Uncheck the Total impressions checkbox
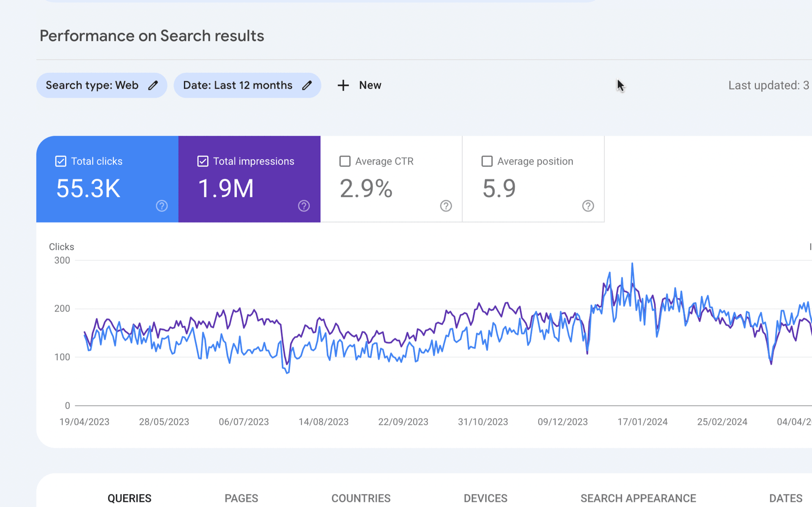The width and height of the screenshot is (812, 507). pyautogui.click(x=203, y=161)
